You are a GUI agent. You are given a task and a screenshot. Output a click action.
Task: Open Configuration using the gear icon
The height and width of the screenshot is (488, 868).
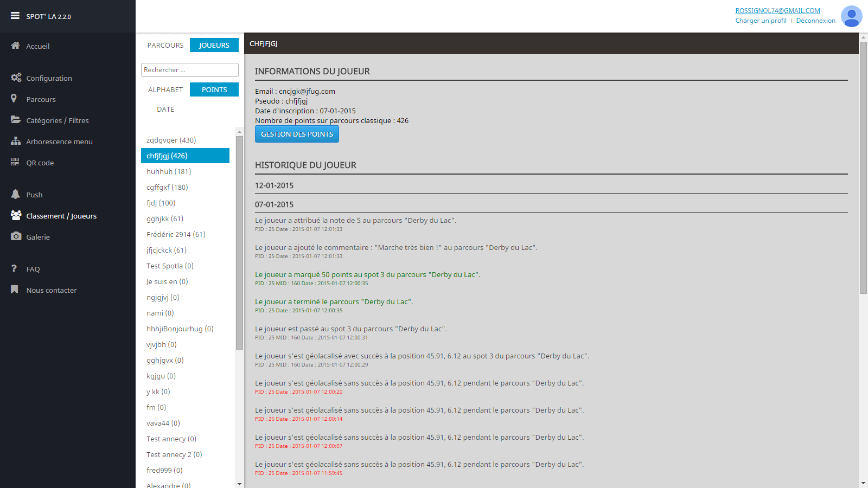(x=15, y=78)
